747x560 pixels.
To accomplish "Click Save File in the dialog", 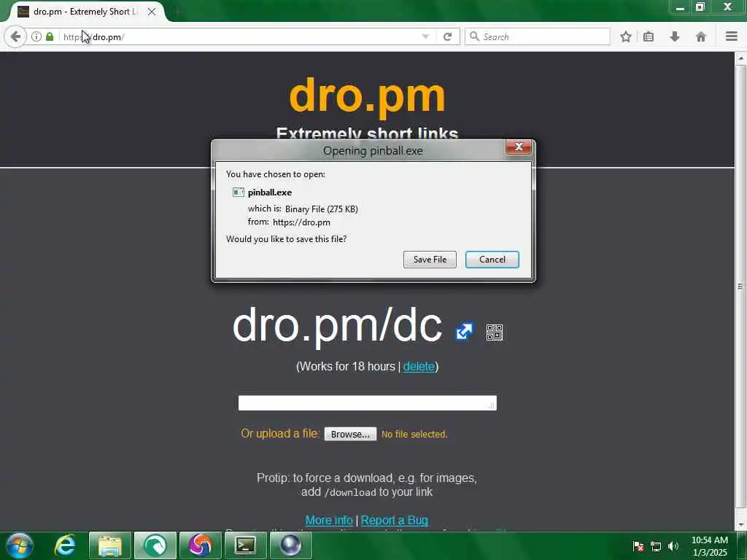I will click(430, 260).
